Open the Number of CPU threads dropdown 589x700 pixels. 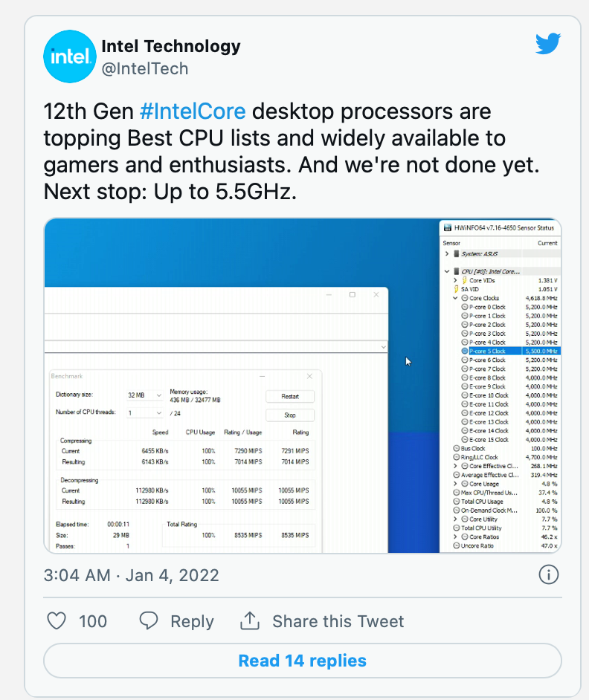coord(144,413)
